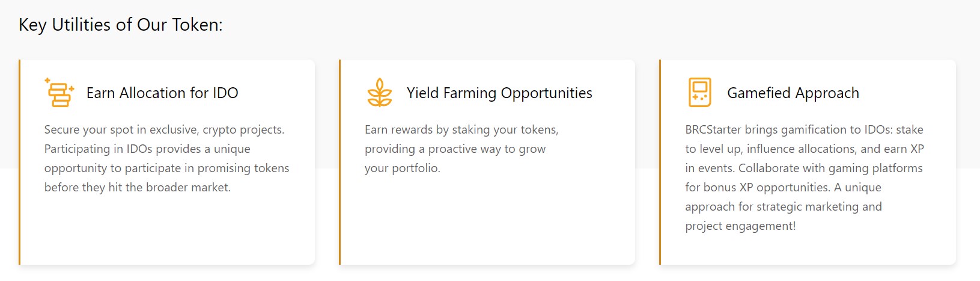Click "providing a proactive way to grow" line
The width and height of the screenshot is (980, 281).
(x=455, y=149)
